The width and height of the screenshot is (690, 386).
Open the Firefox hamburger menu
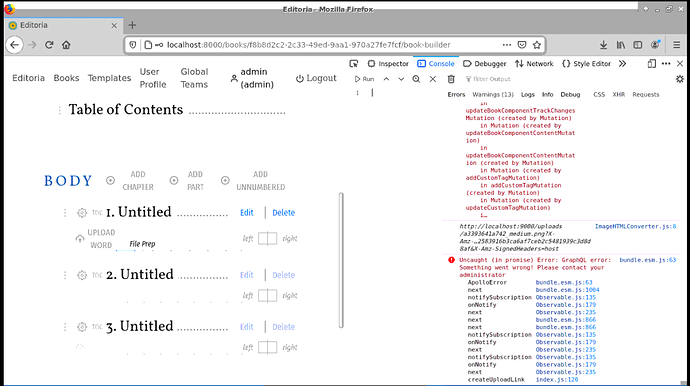coord(676,45)
